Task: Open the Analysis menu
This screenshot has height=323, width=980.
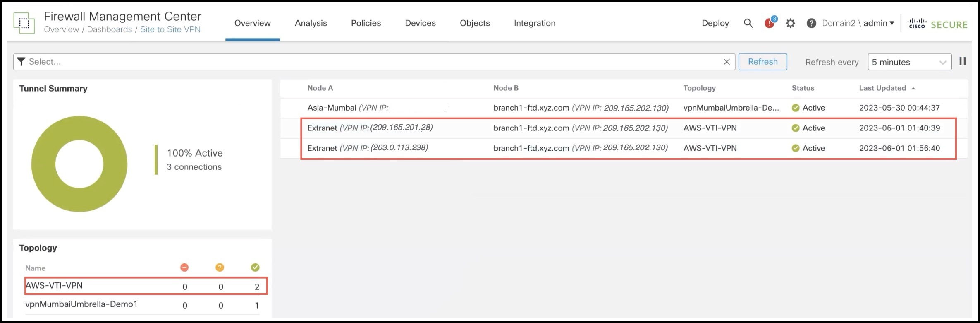Action: click(x=311, y=23)
